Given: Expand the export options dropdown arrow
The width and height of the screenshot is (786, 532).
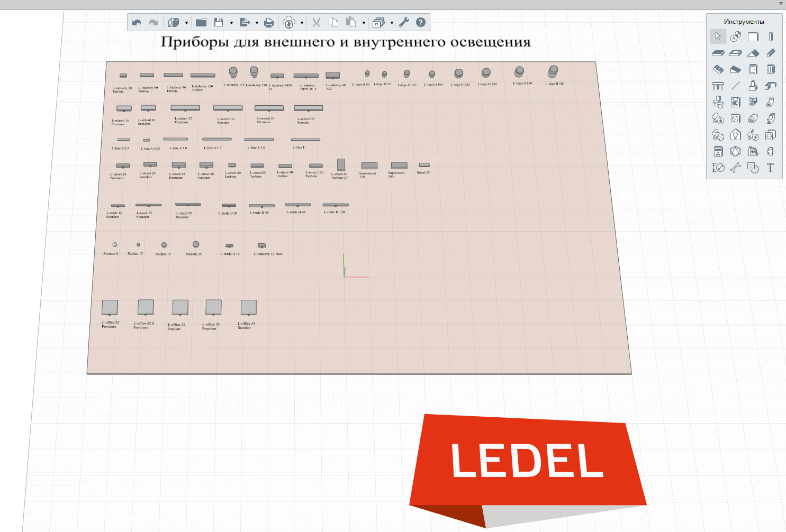Looking at the screenshot, I should (257, 23).
